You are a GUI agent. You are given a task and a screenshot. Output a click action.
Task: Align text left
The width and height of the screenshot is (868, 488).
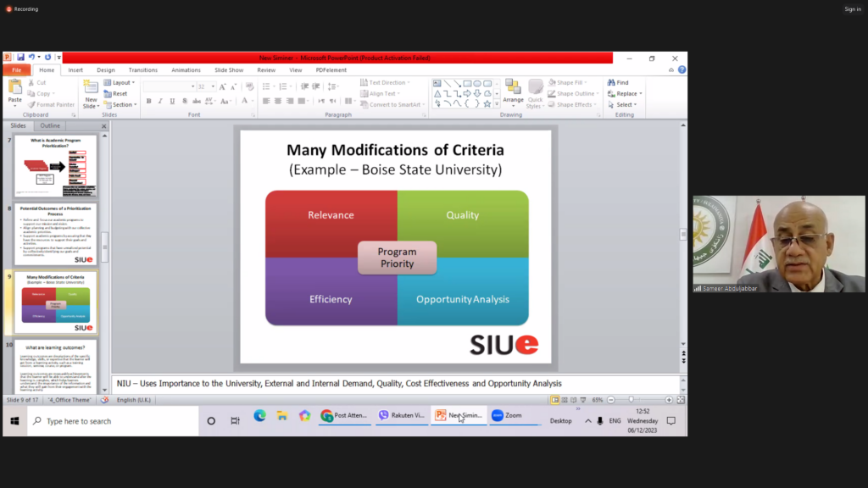tap(266, 102)
